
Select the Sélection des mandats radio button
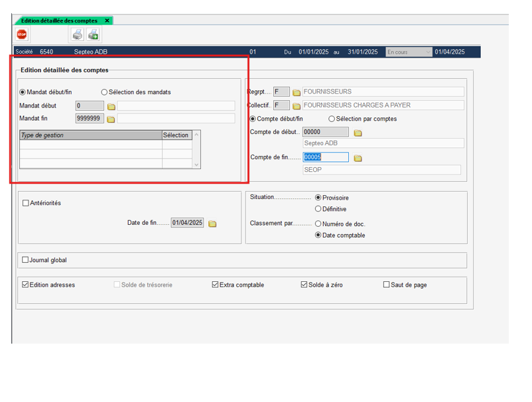pos(104,92)
